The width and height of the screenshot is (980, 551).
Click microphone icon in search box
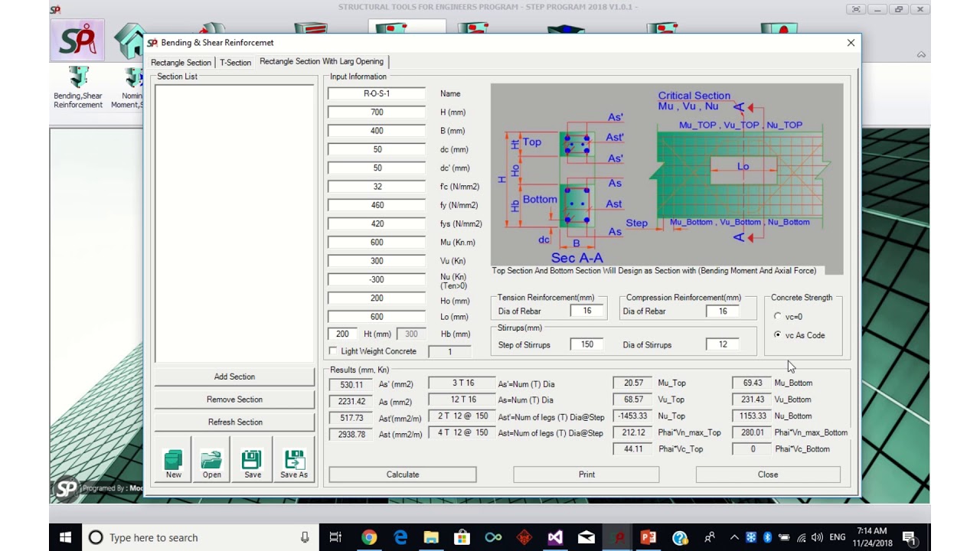point(305,537)
